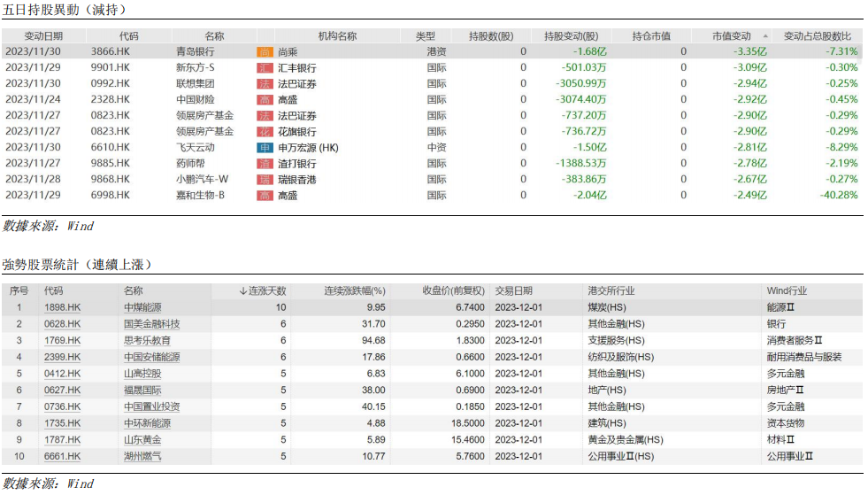The width and height of the screenshot is (868, 495).
Task: Open the 0412.HK stock code link
Action: coord(62,375)
